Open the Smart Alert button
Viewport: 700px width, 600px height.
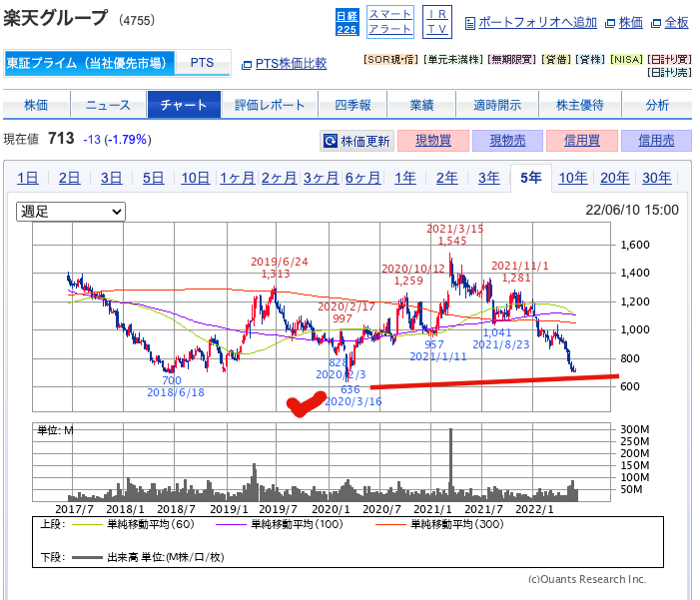tap(390, 22)
